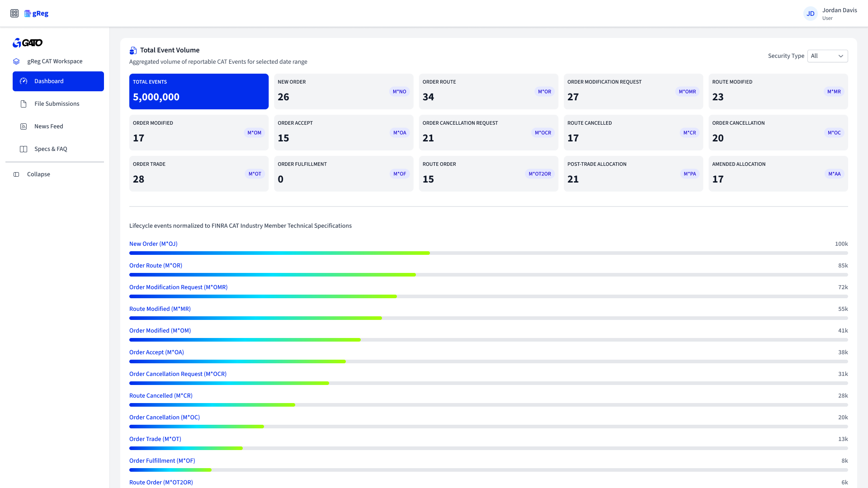868x488 pixels.
Task: Open Order Cancellation (M*OC) link
Action: click(165, 418)
